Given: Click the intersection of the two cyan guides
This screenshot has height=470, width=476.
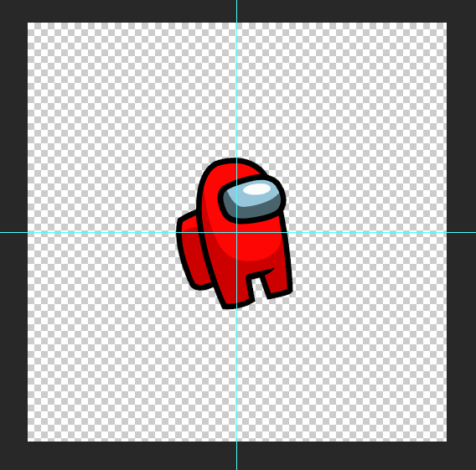Looking at the screenshot, I should (237, 232).
